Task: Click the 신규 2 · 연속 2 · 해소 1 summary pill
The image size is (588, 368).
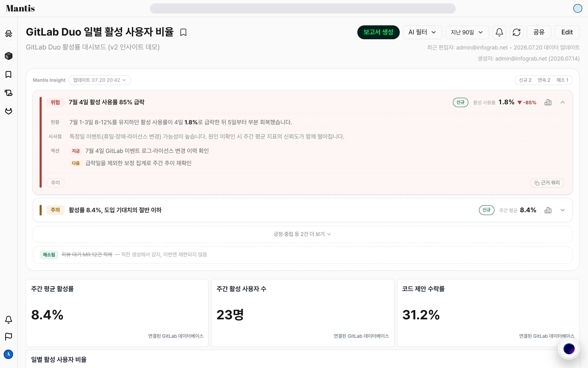Action: click(x=543, y=80)
